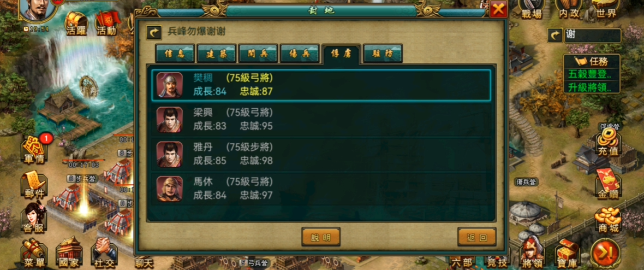This screenshot has width=644, height=270.
Task: Open the 活躍 treasure chest icon
Action: (76, 24)
